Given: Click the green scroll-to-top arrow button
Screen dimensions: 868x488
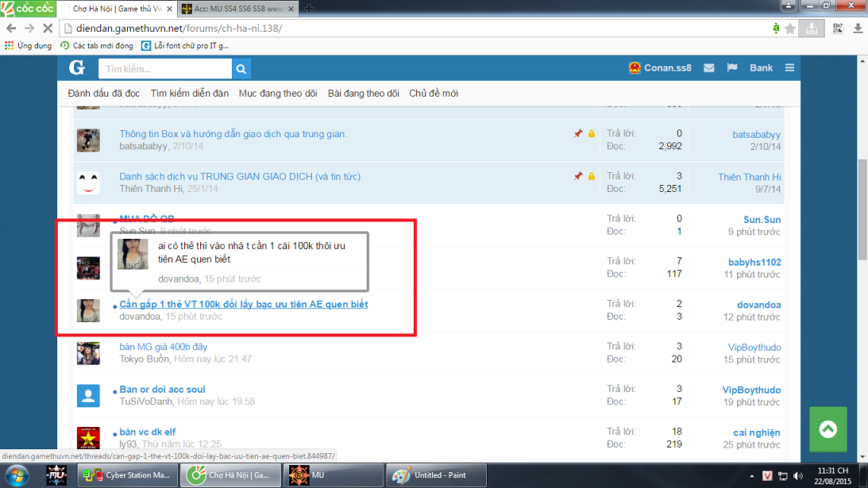Looking at the screenshot, I should (827, 429).
